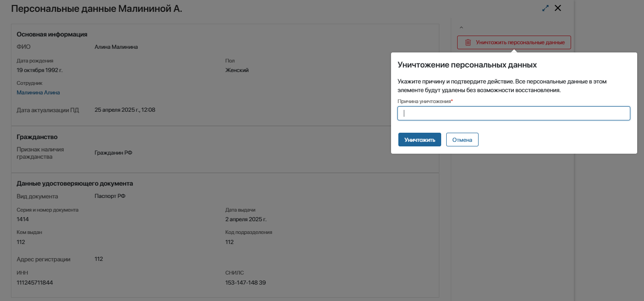Click the birth date value "19 октября 1992 г."

(x=40, y=70)
